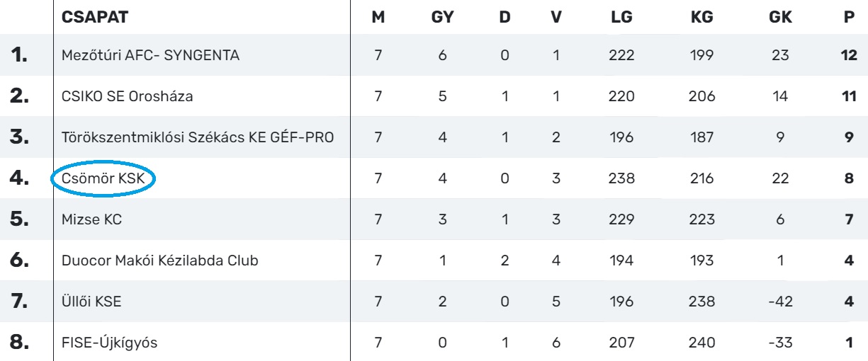Click the V losses column header
Screen dimensions: 868x361
coord(556,18)
